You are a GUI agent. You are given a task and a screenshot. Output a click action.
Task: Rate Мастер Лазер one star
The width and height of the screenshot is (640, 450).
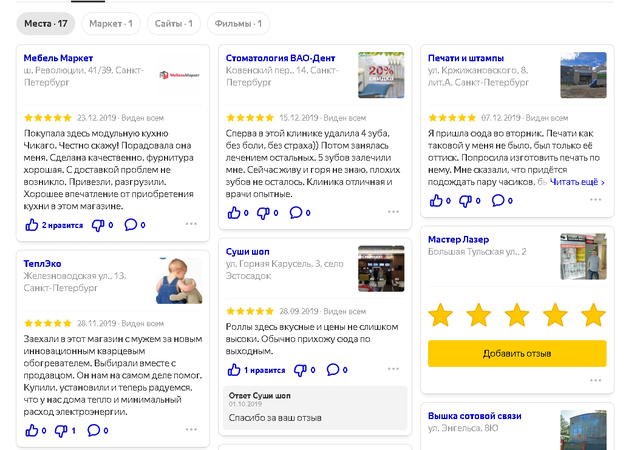pyautogui.click(x=440, y=315)
